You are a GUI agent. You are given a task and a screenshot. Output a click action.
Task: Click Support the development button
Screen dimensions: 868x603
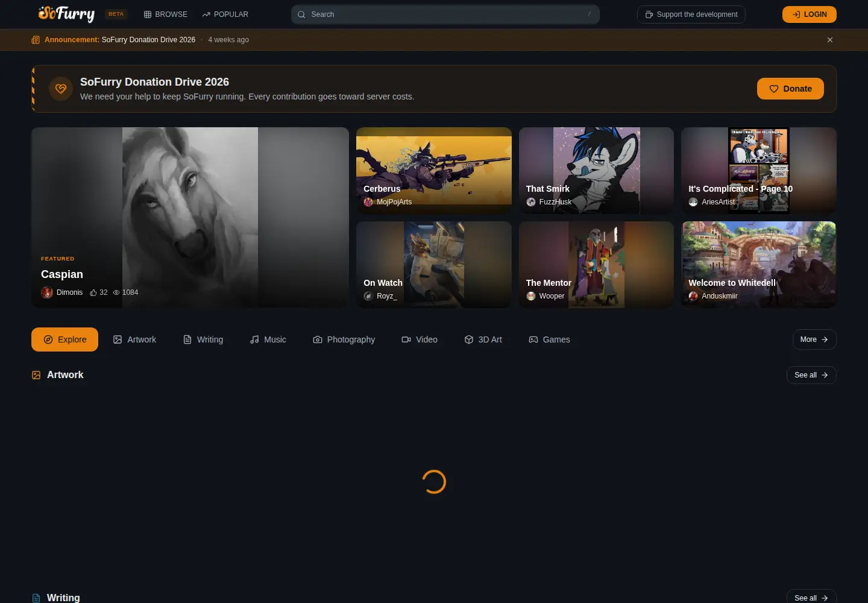pyautogui.click(x=691, y=14)
